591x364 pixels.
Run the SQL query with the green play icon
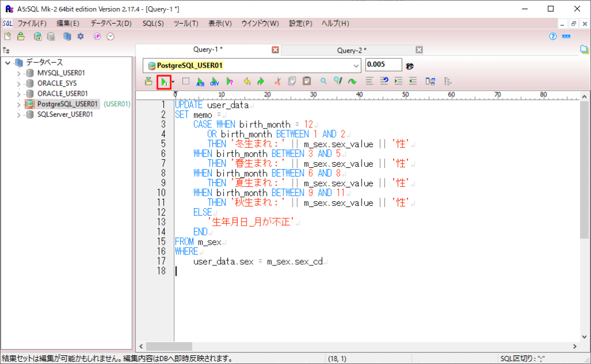tap(164, 81)
